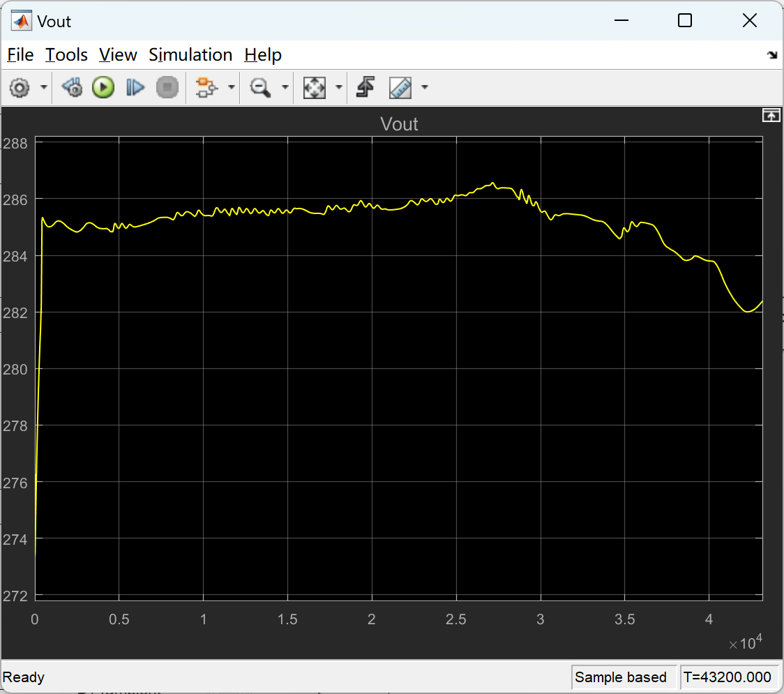
Task: Highlight the Simulink block icon
Action: 206,88
